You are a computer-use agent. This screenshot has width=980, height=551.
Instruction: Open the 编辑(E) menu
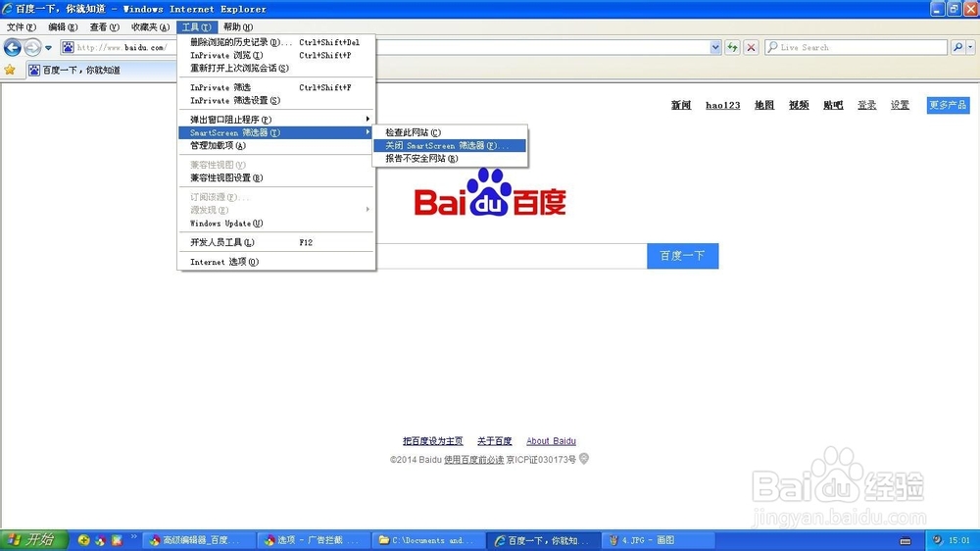(63, 26)
